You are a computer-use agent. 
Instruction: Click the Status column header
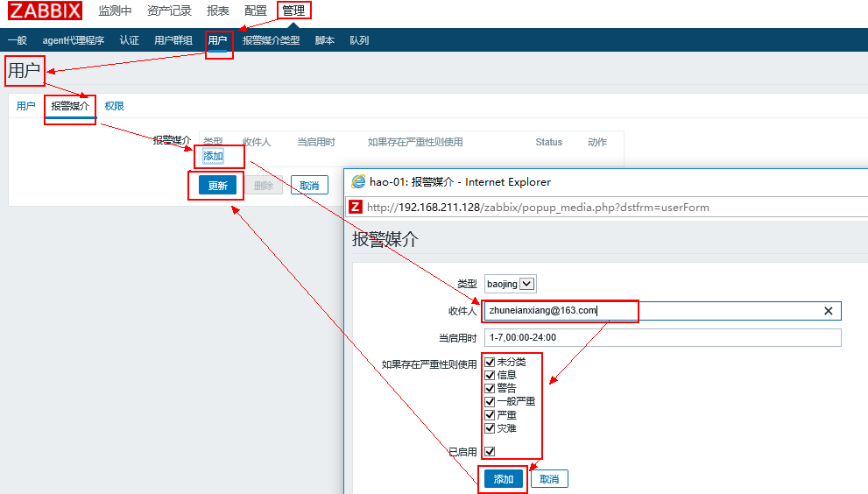tap(548, 142)
